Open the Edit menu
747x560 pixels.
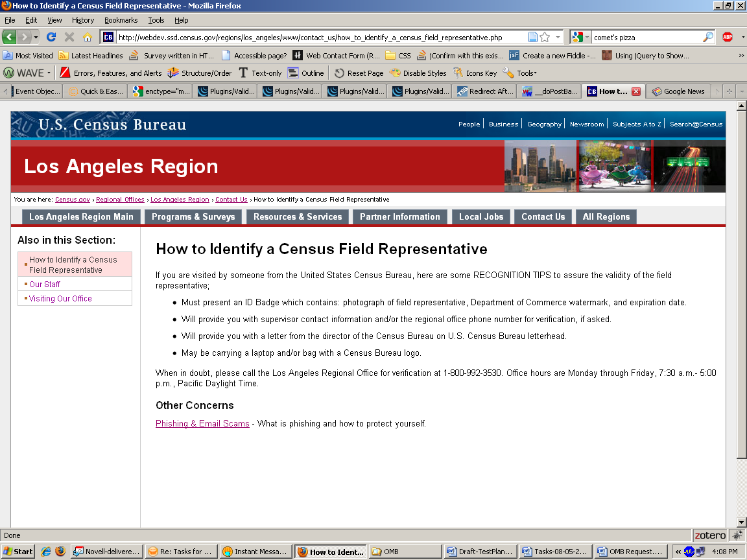click(31, 20)
